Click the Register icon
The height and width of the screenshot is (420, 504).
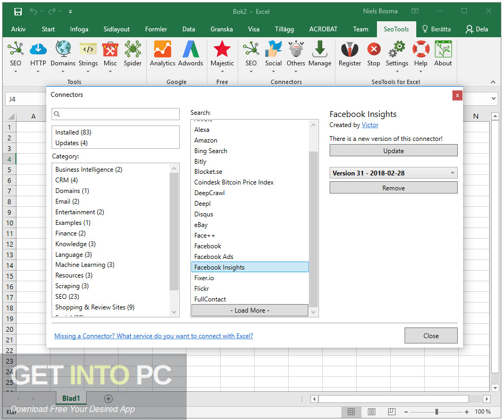pos(350,54)
